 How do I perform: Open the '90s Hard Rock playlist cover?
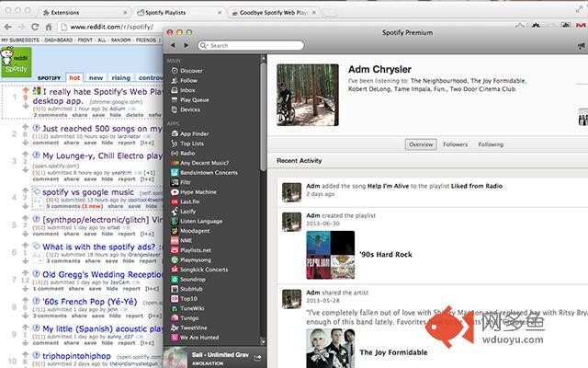coord(331,255)
